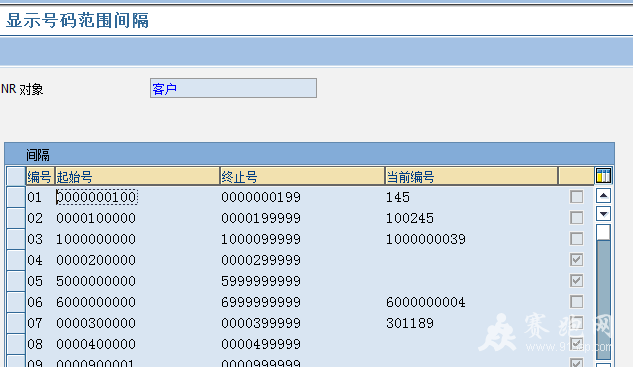Select row 03 using its row selector
This screenshot has height=367, width=633.
tap(16, 239)
